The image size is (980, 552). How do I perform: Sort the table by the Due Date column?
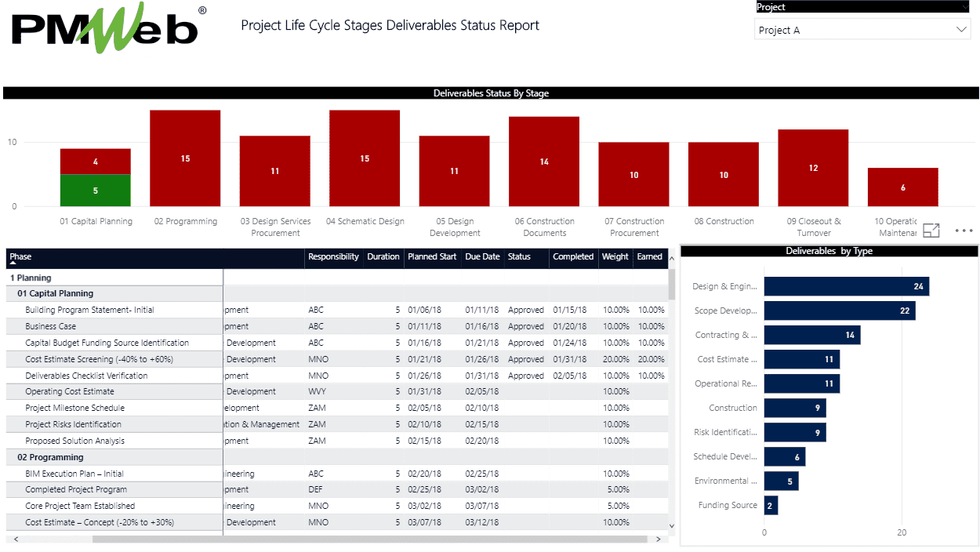coord(482,256)
